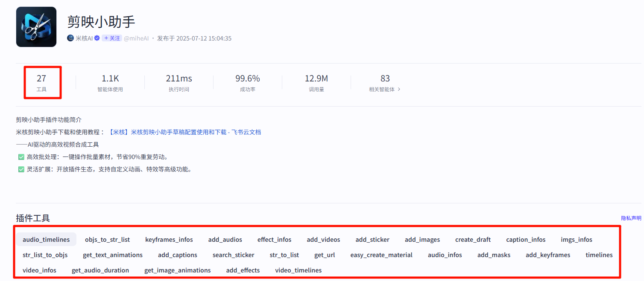Open the 米核AI author name link
644x281 pixels.
84,38
